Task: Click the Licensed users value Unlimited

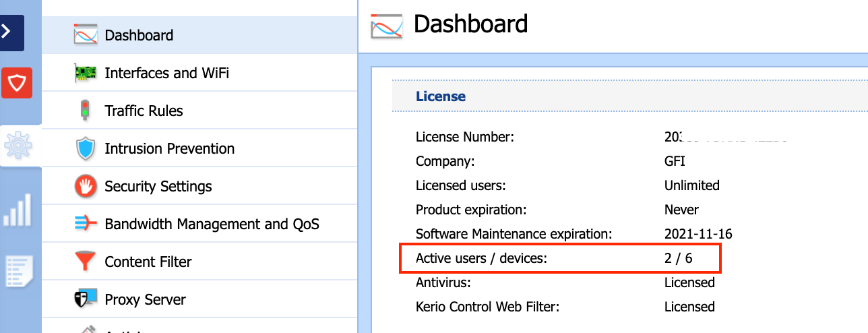Action: tap(692, 185)
